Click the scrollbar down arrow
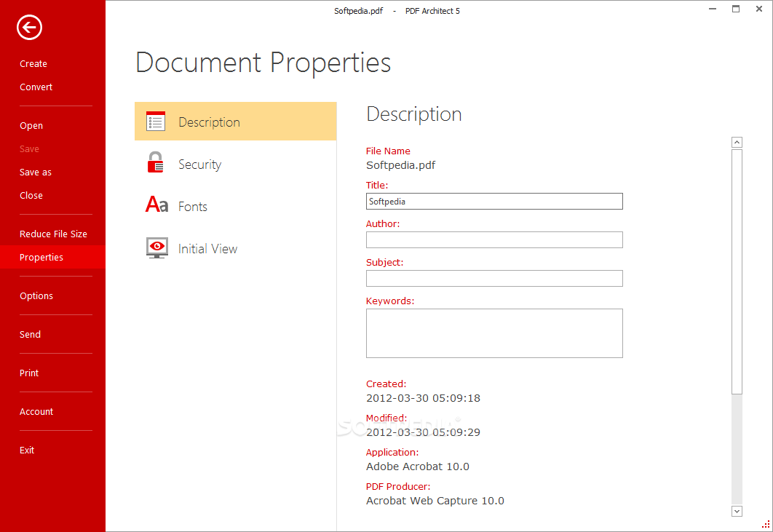The width and height of the screenshot is (773, 532). (737, 511)
